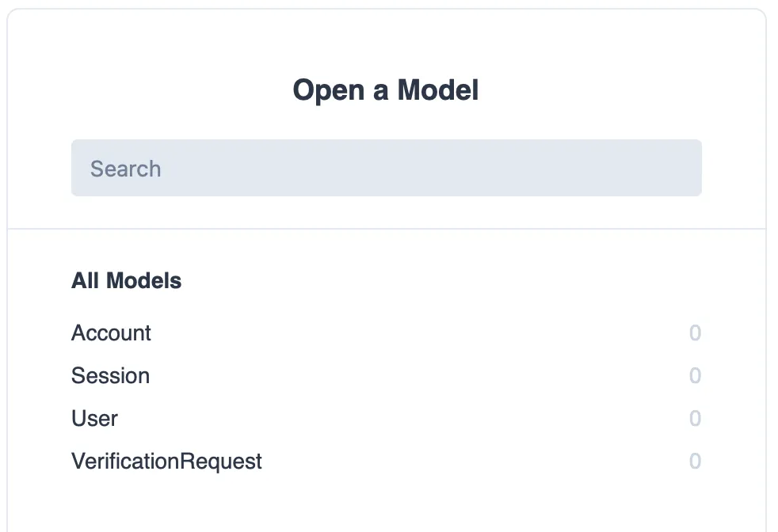Select the All Models section heading
The width and height of the screenshot is (778, 532).
tap(127, 280)
